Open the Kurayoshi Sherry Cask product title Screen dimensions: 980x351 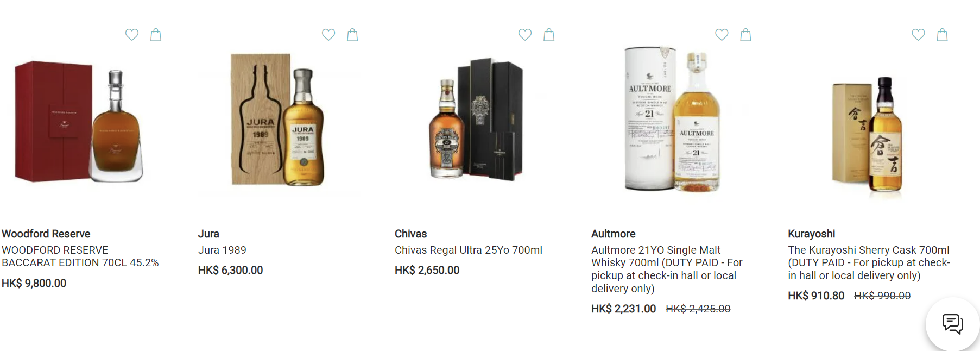click(869, 262)
